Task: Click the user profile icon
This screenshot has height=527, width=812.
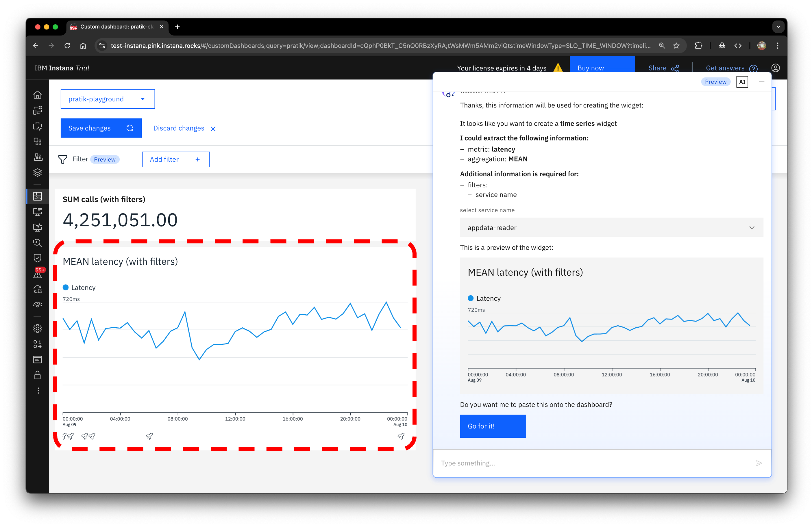Action: point(775,68)
